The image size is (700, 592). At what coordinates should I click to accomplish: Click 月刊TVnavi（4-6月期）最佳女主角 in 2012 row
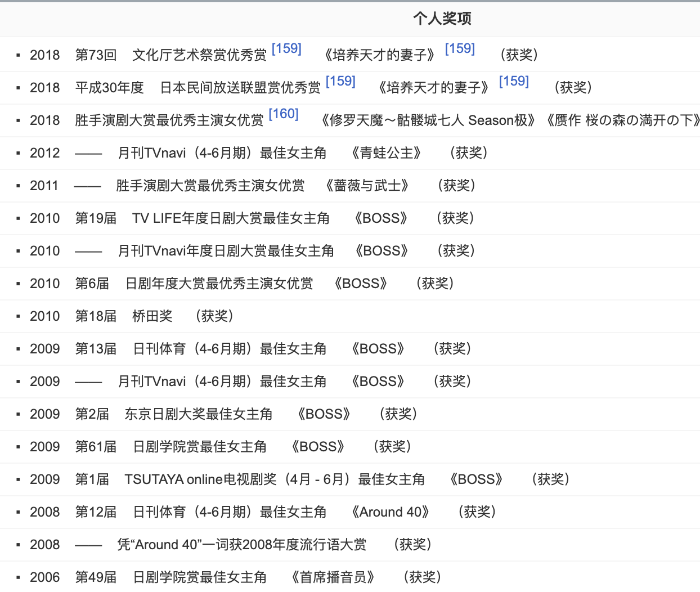pyautogui.click(x=222, y=153)
